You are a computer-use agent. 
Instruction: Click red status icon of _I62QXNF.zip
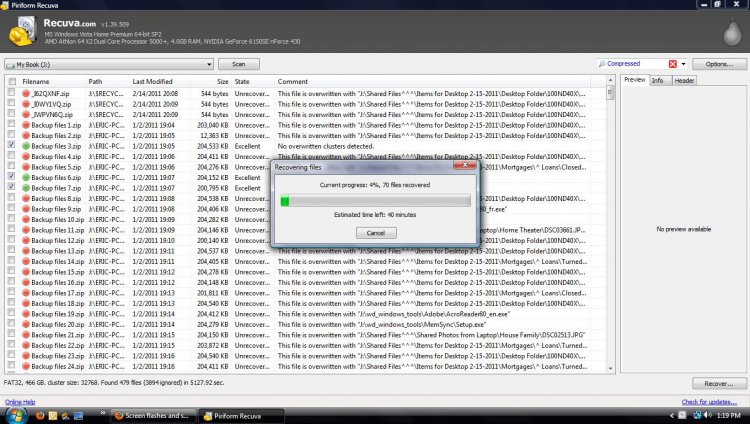click(x=26, y=94)
